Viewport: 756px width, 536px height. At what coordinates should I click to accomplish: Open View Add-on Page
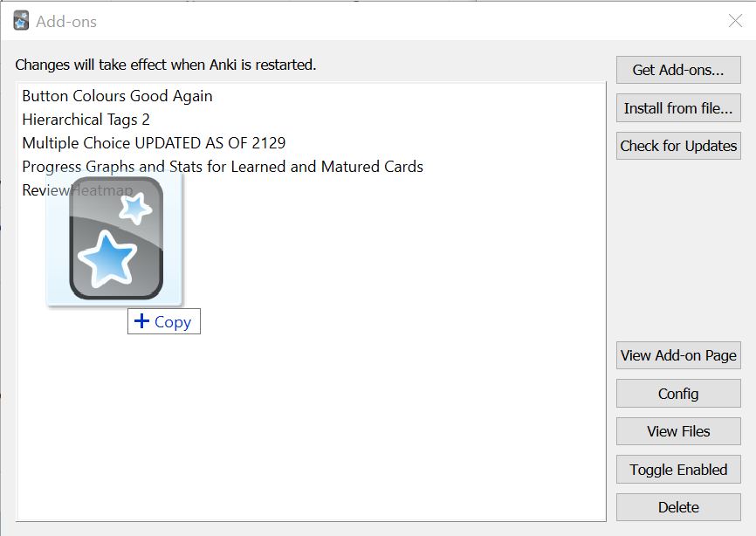678,355
